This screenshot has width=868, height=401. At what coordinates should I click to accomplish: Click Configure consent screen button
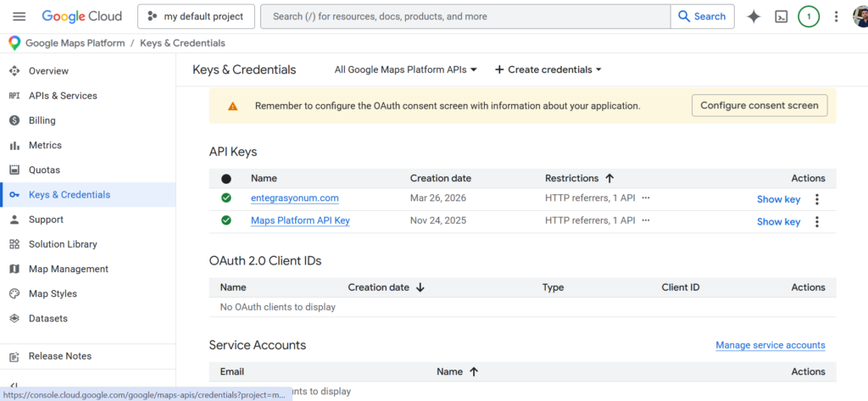[x=759, y=105]
